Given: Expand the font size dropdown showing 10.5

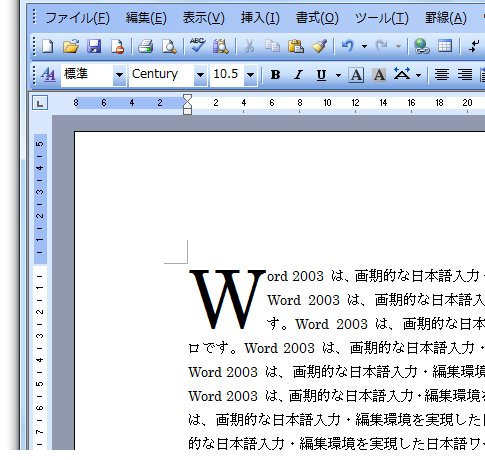Looking at the screenshot, I should (x=250, y=75).
